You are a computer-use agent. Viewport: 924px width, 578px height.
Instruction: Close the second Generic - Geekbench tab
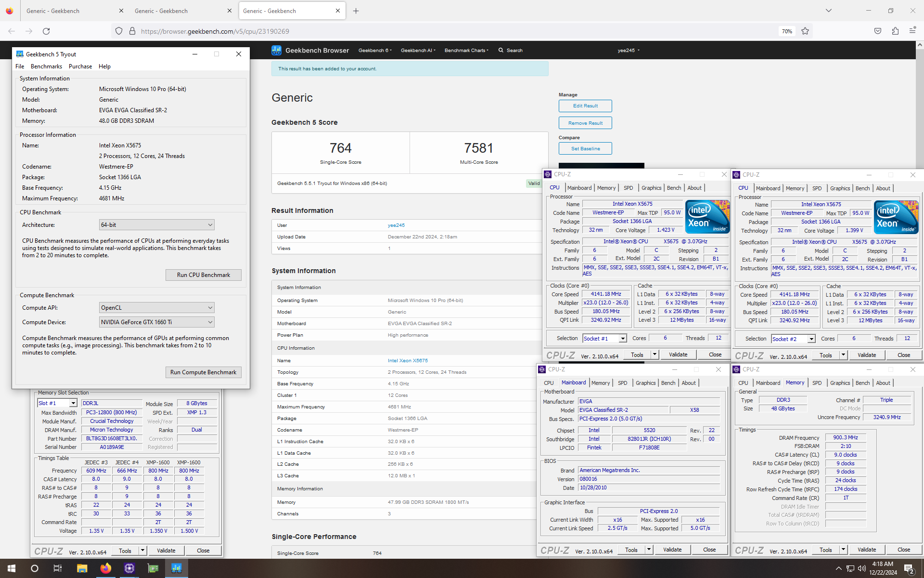click(230, 11)
